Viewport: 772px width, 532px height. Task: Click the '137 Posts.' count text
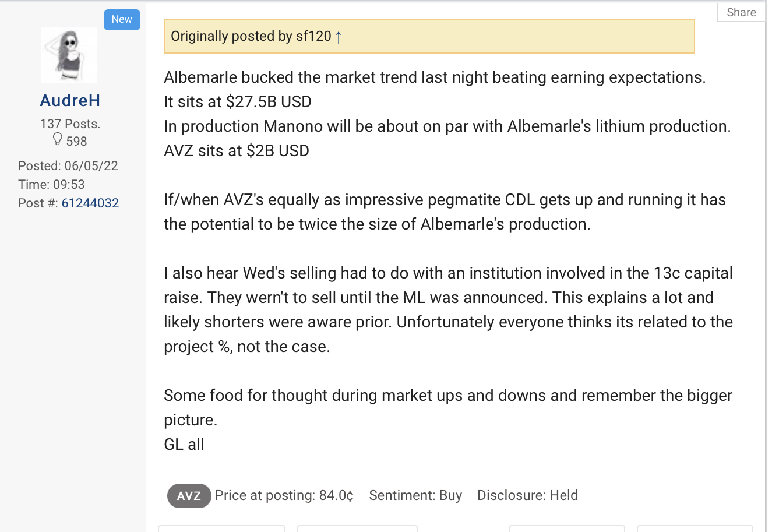pos(70,124)
